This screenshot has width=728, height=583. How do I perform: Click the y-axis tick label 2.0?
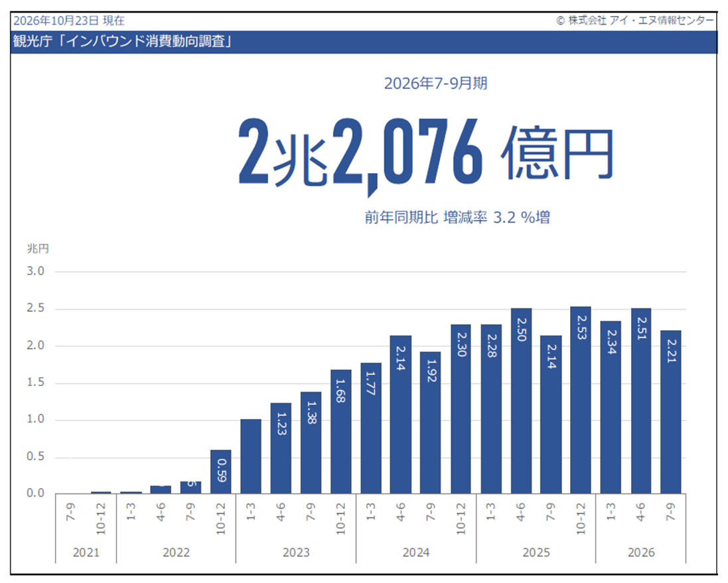[35, 346]
